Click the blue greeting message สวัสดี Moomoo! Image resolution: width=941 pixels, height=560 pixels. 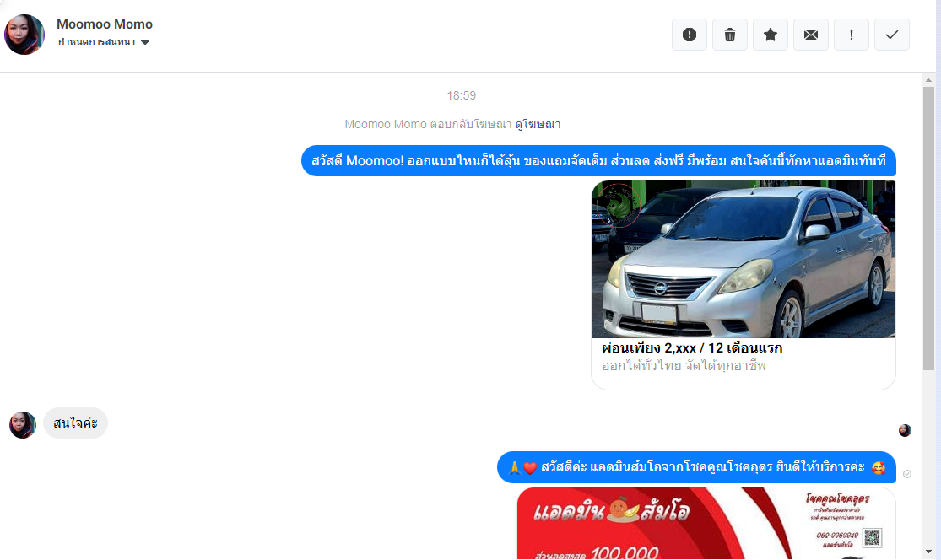click(x=598, y=161)
